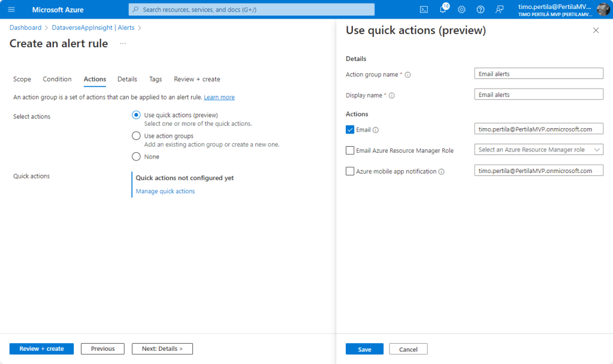Click into the Display name text field
The height and width of the screenshot is (364, 613).
pos(538,95)
